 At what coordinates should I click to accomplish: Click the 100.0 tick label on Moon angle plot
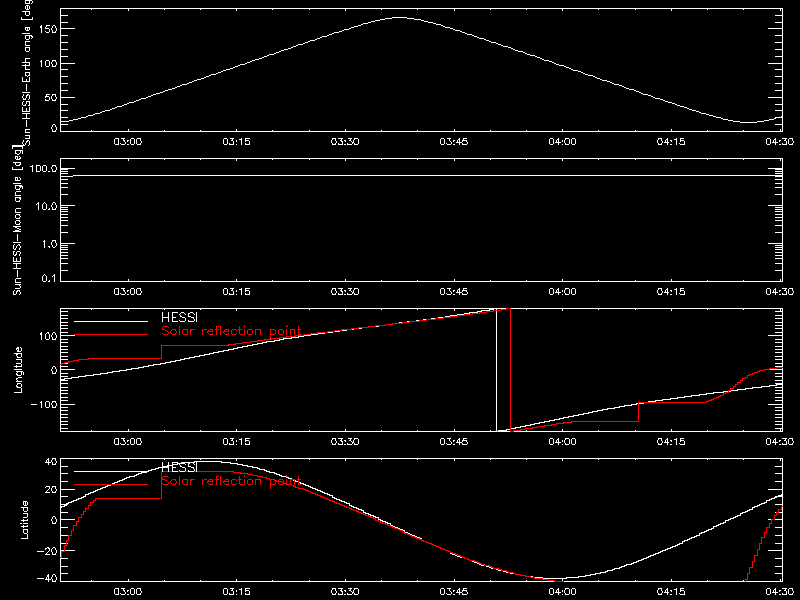pos(43,168)
